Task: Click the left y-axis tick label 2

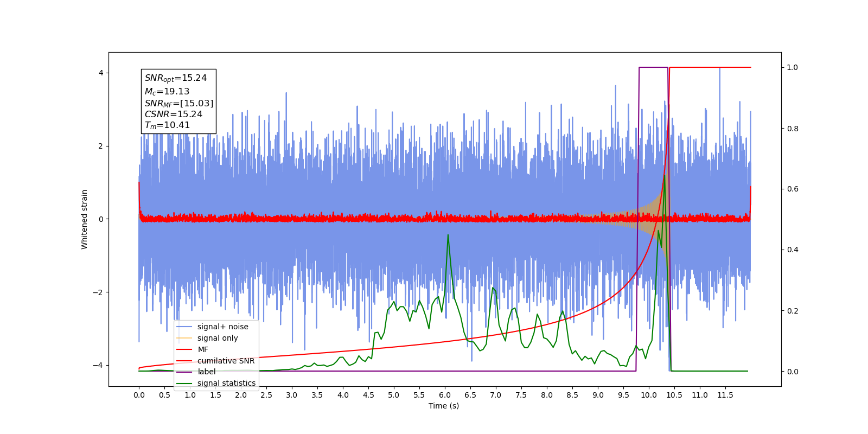Action: [101, 146]
